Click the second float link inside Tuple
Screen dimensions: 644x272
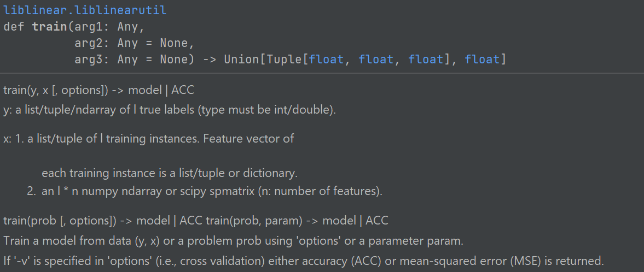(x=376, y=60)
